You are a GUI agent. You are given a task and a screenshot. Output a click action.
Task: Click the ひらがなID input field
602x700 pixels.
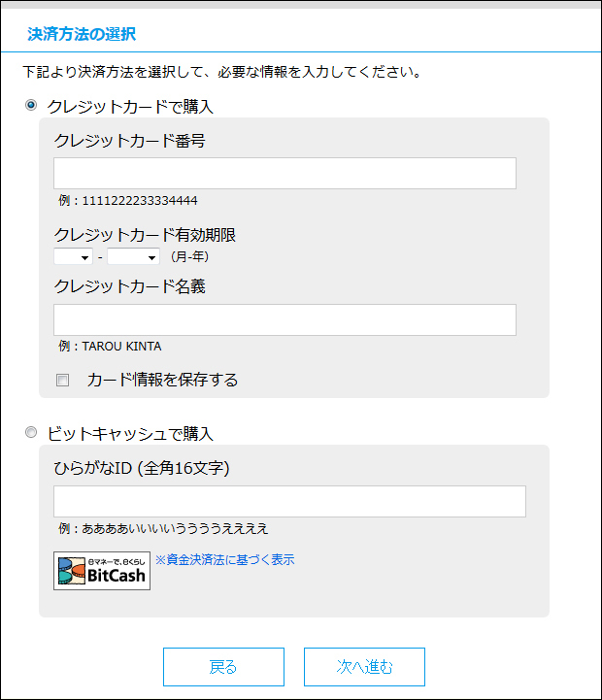[x=290, y=501]
